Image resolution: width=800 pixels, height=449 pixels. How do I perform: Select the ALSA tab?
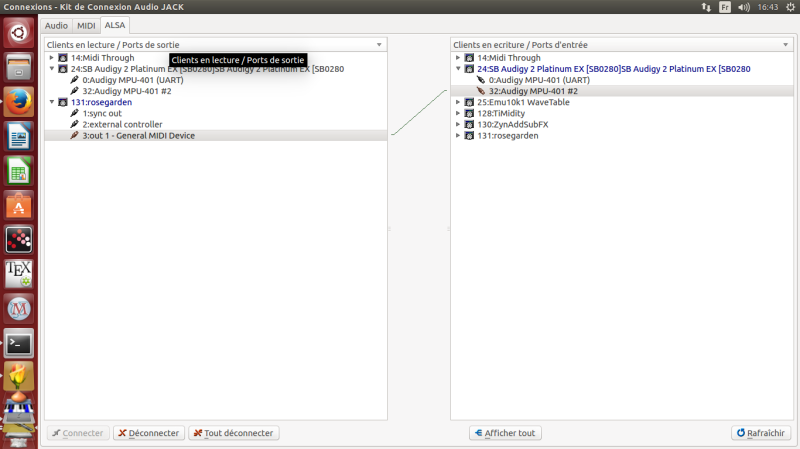pos(115,25)
